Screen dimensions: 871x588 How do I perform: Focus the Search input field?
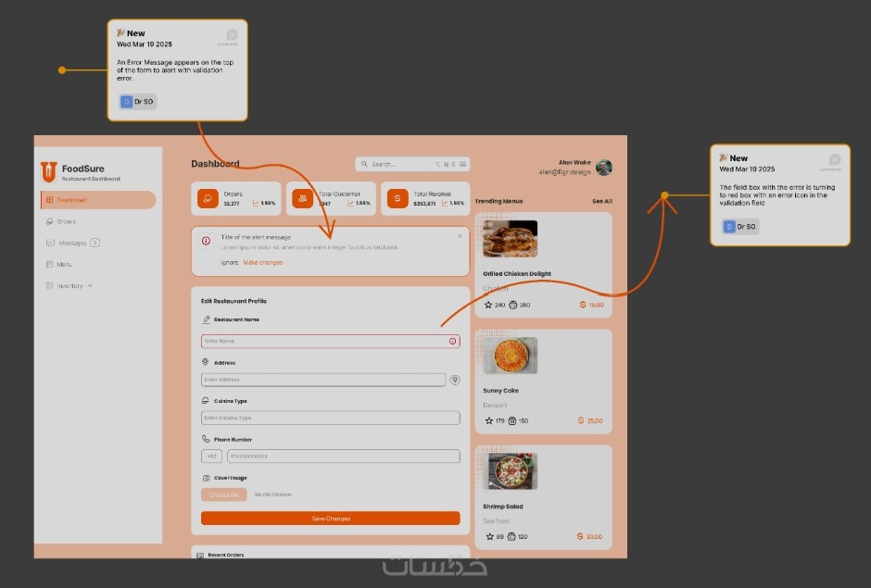point(412,164)
